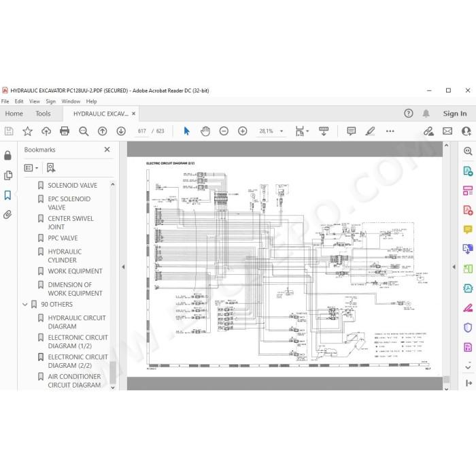Open right pane search tool icon

[x=468, y=151]
